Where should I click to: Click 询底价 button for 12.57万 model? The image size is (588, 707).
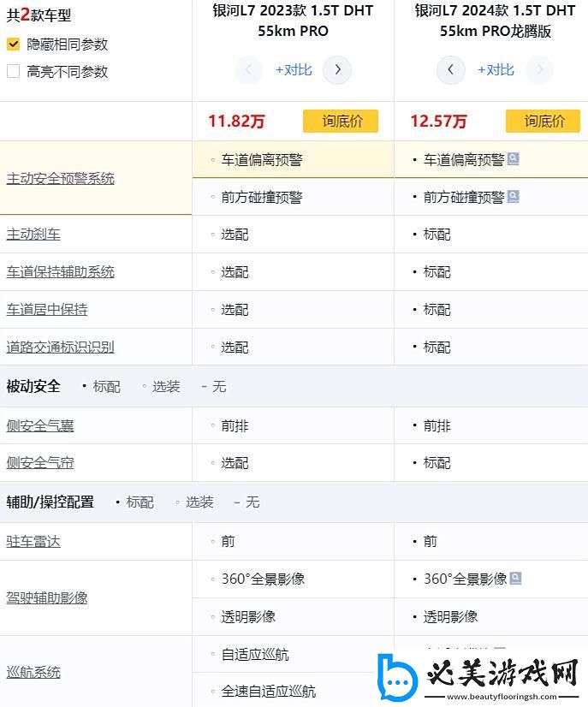(543, 122)
